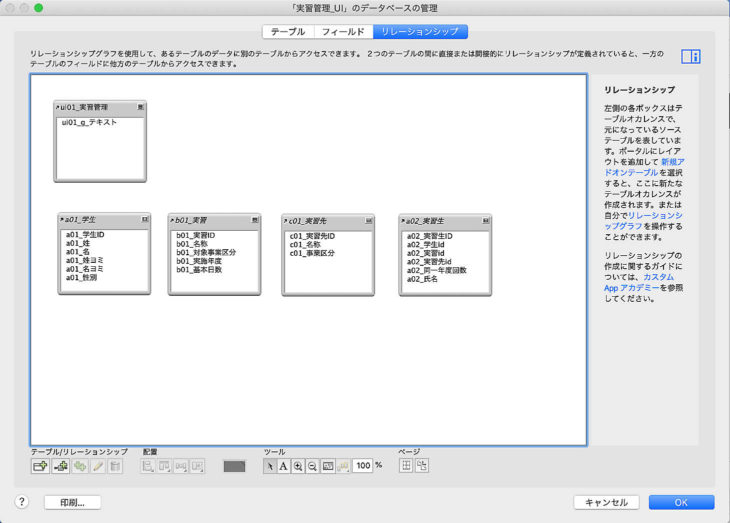
Task: Open the help question mark button
Action: (x=21, y=502)
